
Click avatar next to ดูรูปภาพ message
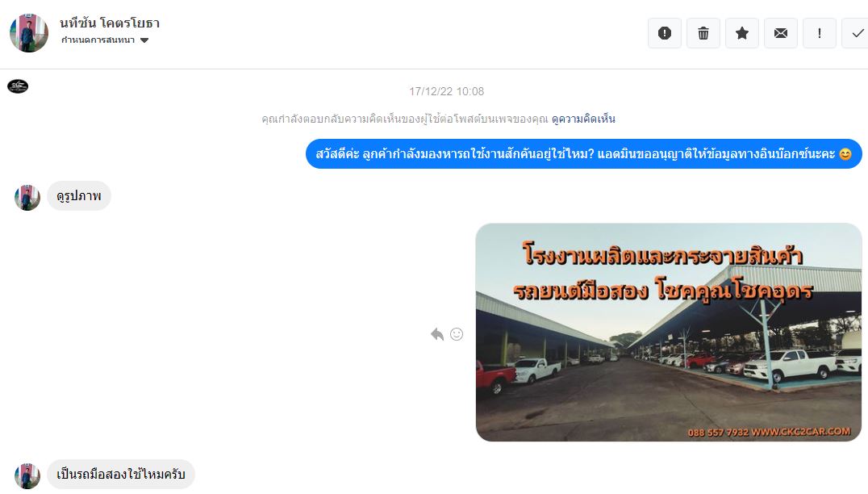tap(27, 198)
